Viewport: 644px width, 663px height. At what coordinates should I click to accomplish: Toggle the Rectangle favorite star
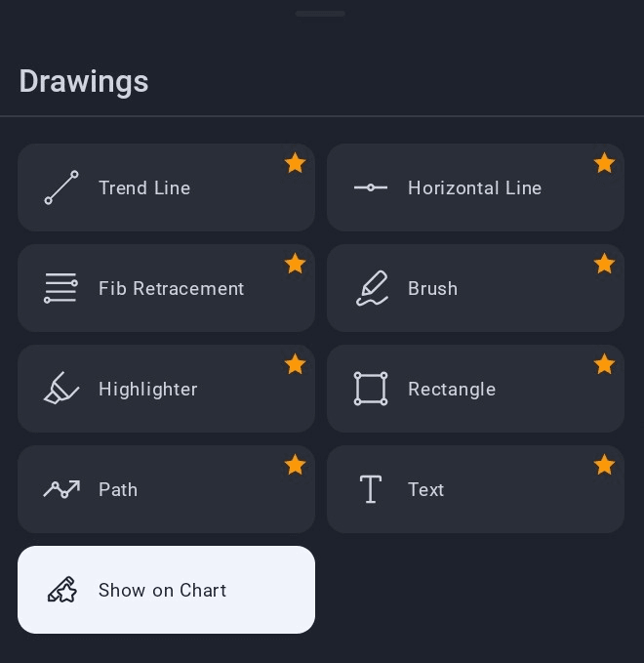coord(604,364)
